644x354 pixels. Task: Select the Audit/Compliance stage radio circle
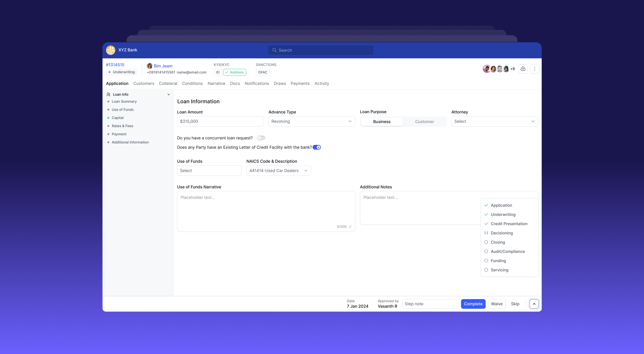pos(486,251)
